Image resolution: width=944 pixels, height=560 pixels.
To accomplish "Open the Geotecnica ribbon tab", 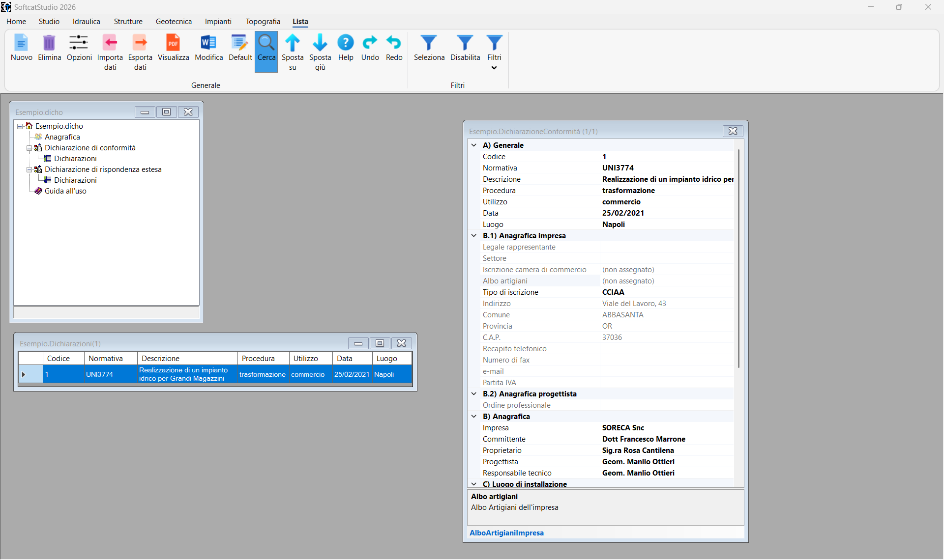I will (x=174, y=22).
